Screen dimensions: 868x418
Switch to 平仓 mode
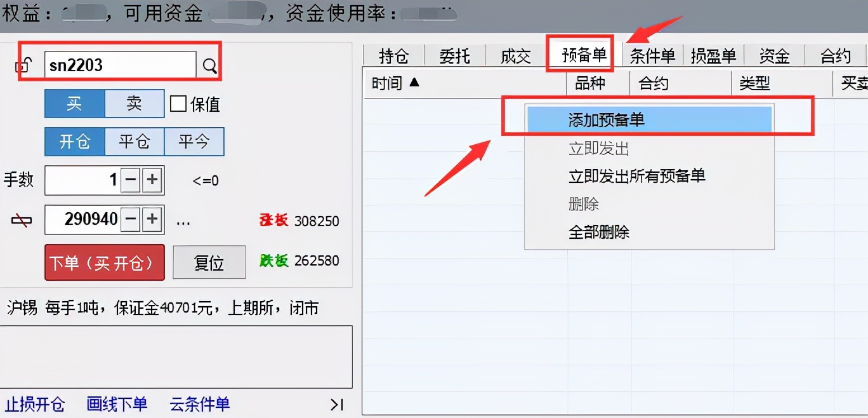point(135,142)
